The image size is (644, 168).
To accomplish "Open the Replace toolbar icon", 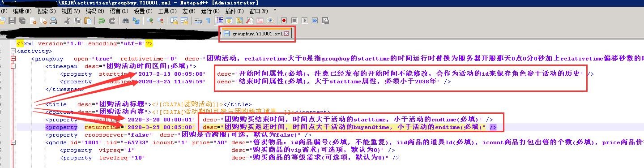I will pyautogui.click(x=136, y=21).
